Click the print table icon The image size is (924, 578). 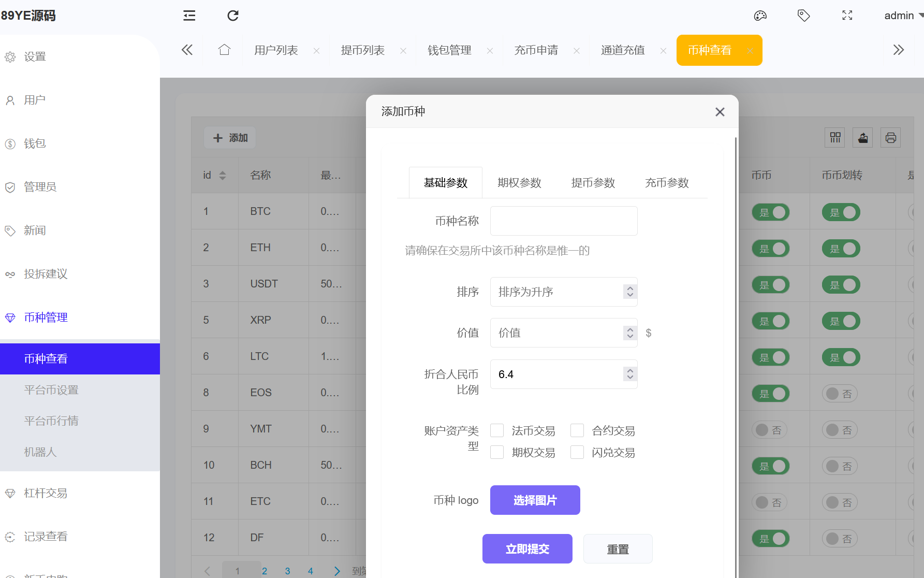(x=890, y=138)
